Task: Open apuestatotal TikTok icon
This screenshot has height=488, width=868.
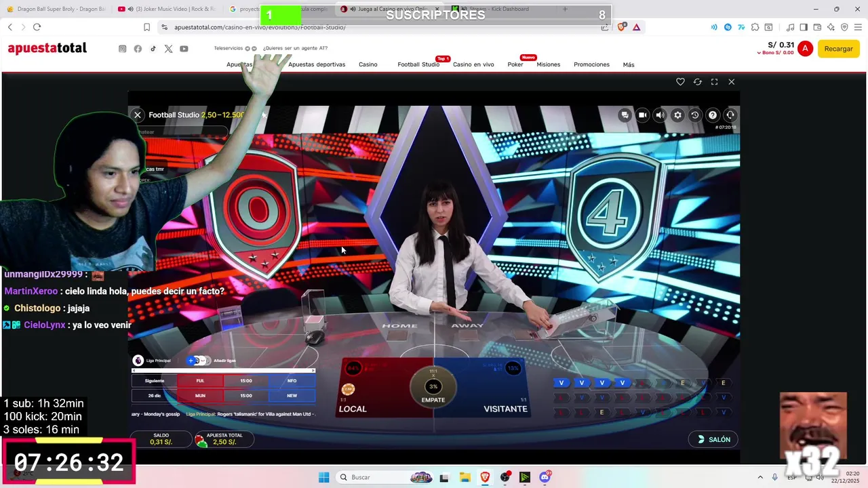Action: (153, 49)
